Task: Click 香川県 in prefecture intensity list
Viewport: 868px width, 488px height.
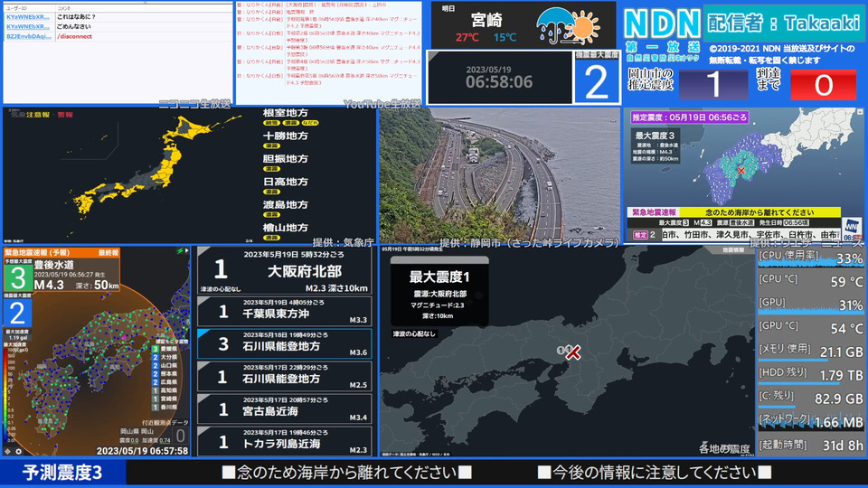Action: click(169, 407)
